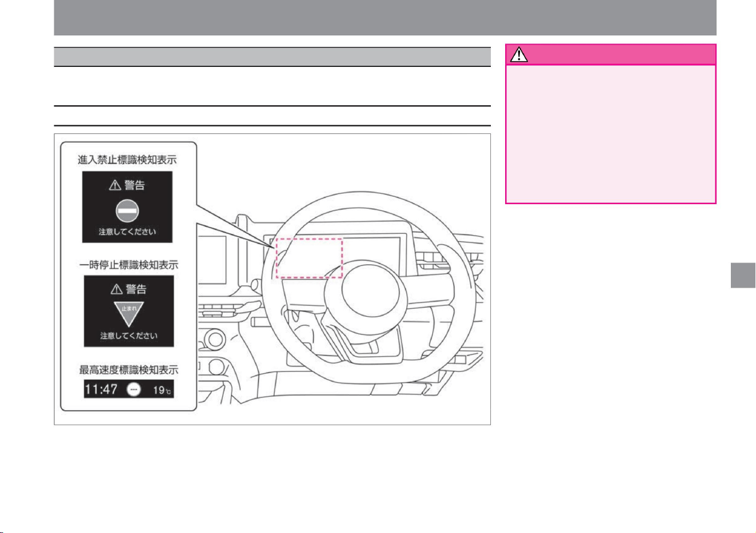Click the gray section tab on right margin
The image size is (756, 533).
743,276
